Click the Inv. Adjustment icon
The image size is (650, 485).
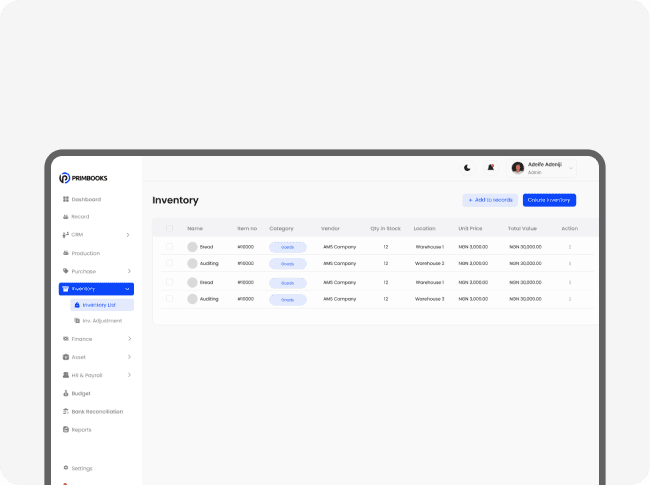(77, 321)
